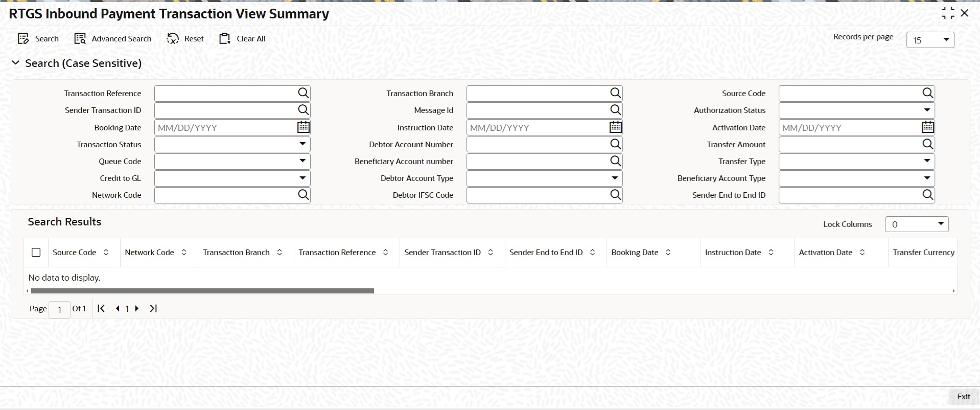This screenshot has height=410, width=980.
Task: Open calendar picker for Instruction Date
Action: coord(615,127)
